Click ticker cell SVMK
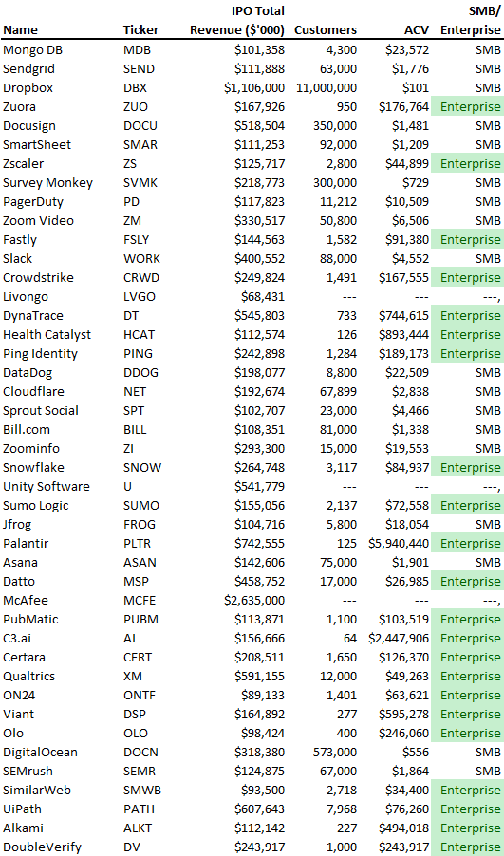 pyautogui.click(x=140, y=183)
